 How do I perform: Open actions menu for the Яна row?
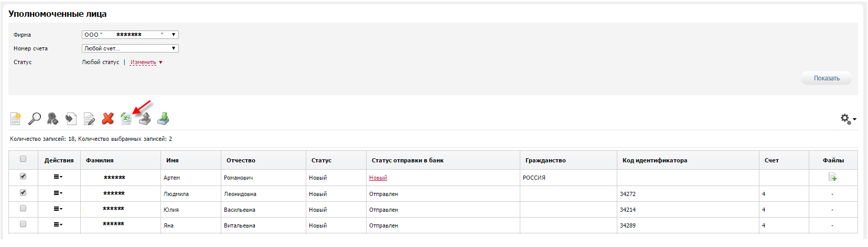click(x=58, y=225)
